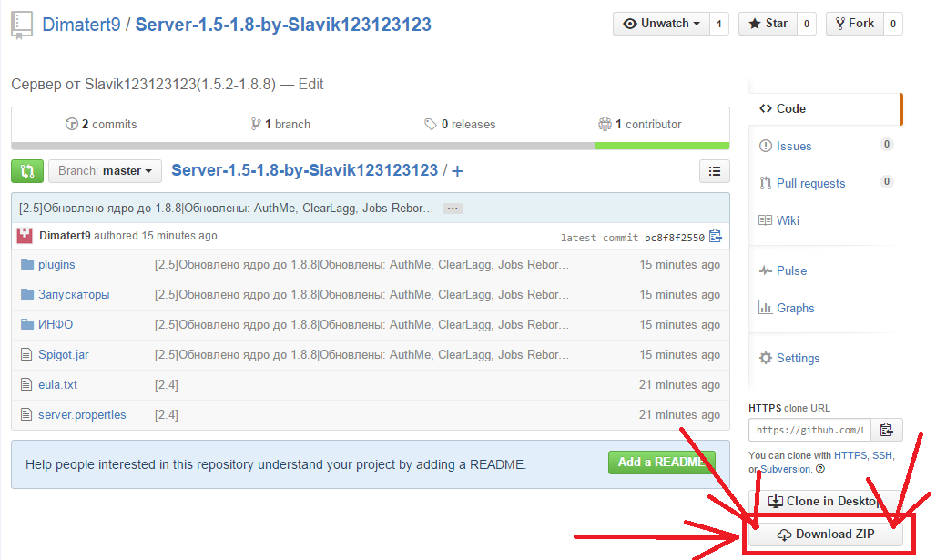The image size is (936, 560).
Task: Open the 0 releases page
Action: click(460, 124)
